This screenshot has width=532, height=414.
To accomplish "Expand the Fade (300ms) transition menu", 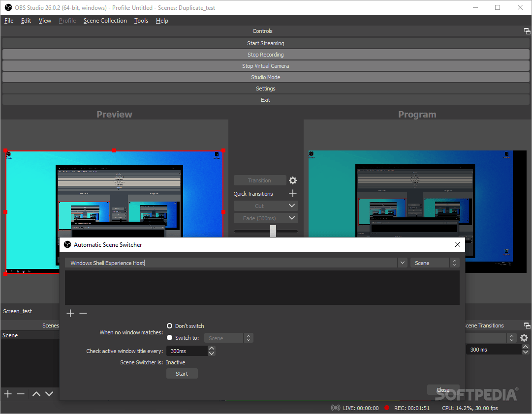I will pos(291,218).
